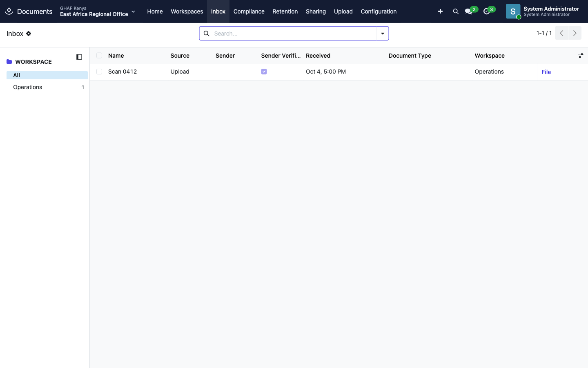Viewport: 588px width, 368px height.
Task: Click the File link on Scan 0412
Action: click(x=546, y=72)
